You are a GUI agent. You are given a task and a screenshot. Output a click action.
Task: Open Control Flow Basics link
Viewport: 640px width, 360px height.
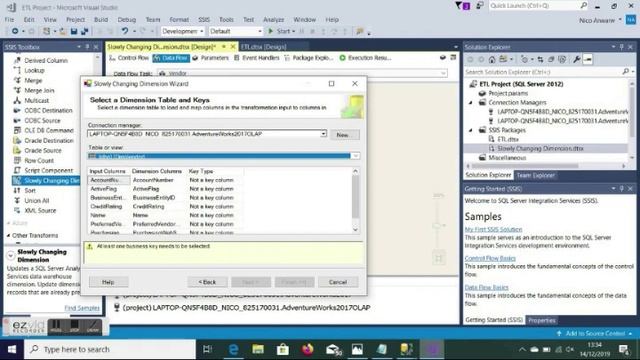pyautogui.click(x=490, y=258)
